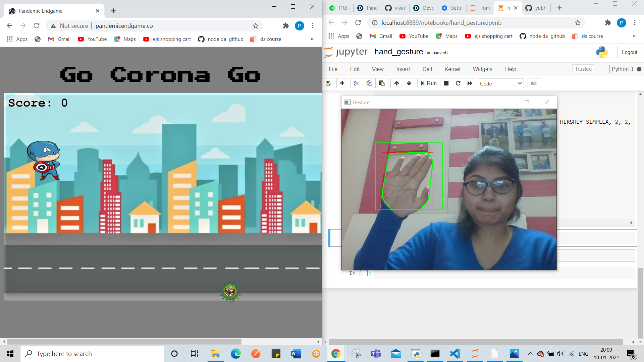Bookmark the pandemicendgame.co page with star

pos(256,26)
